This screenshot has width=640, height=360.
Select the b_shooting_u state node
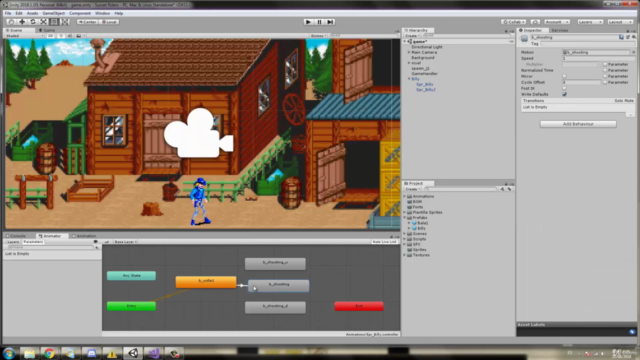coord(275,264)
